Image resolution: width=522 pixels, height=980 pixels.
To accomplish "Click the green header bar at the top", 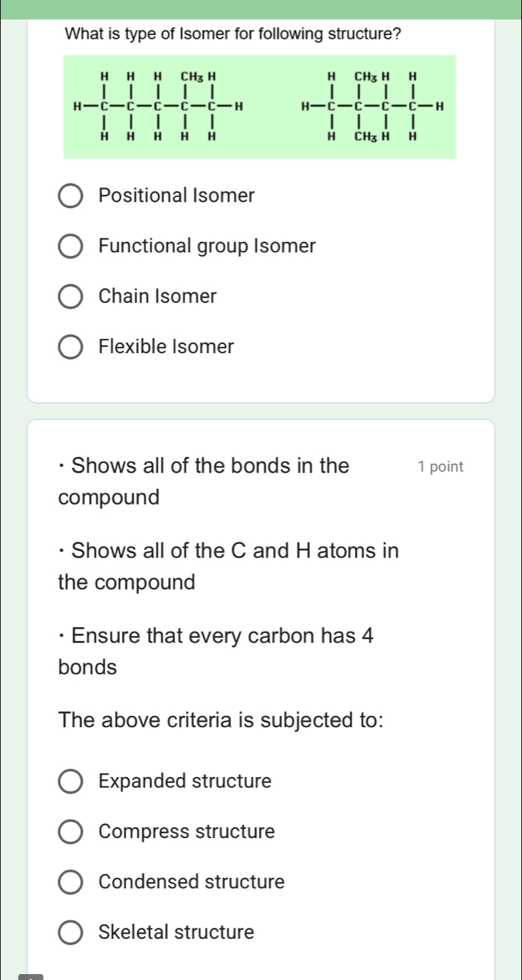I will (x=261, y=6).
